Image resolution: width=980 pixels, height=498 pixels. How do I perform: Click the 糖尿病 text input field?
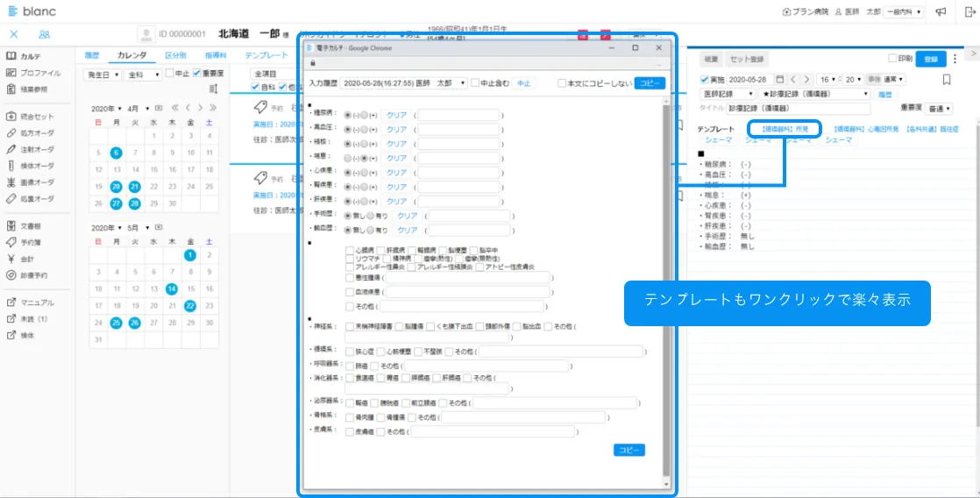pos(459,114)
